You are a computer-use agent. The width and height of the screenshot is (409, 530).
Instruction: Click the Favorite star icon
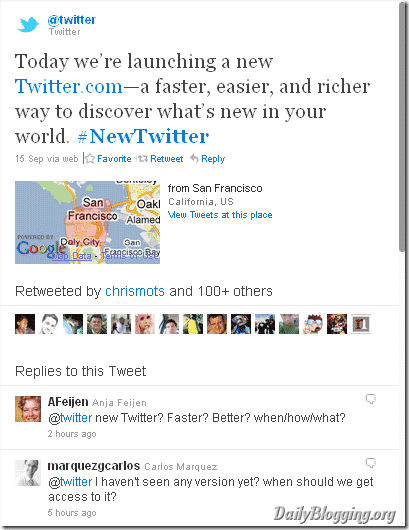[x=90, y=159]
